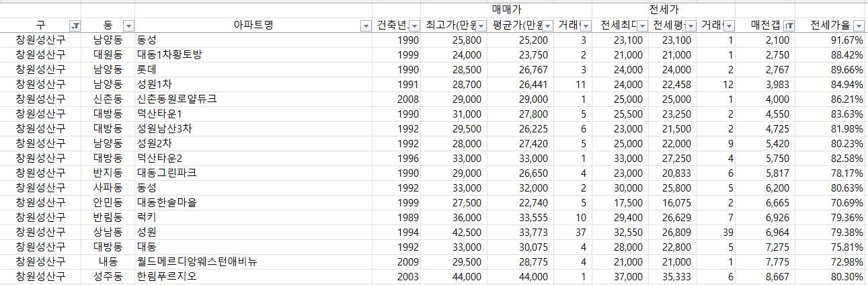The height and width of the screenshot is (285, 868).
Task: Select the 매전갭 value 2,100
Action: tap(766, 40)
